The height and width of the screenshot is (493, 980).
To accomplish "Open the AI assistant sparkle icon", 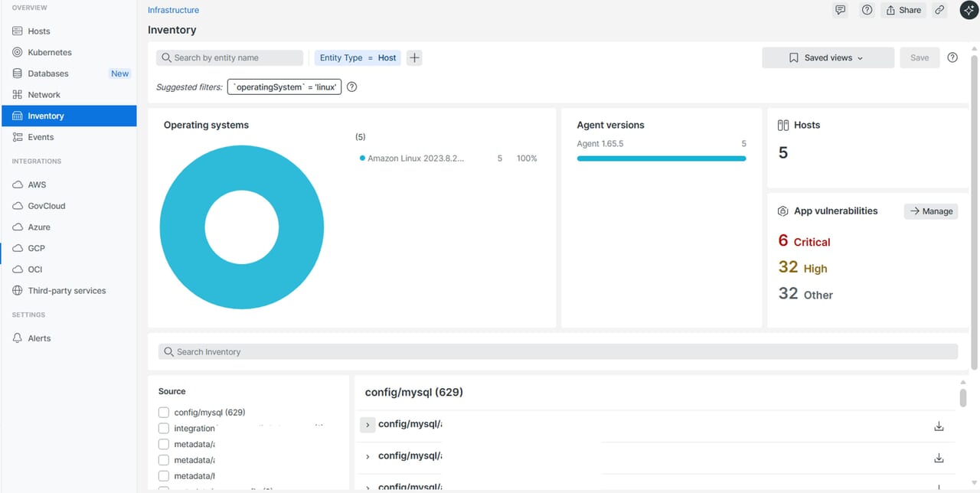I will [x=969, y=10].
